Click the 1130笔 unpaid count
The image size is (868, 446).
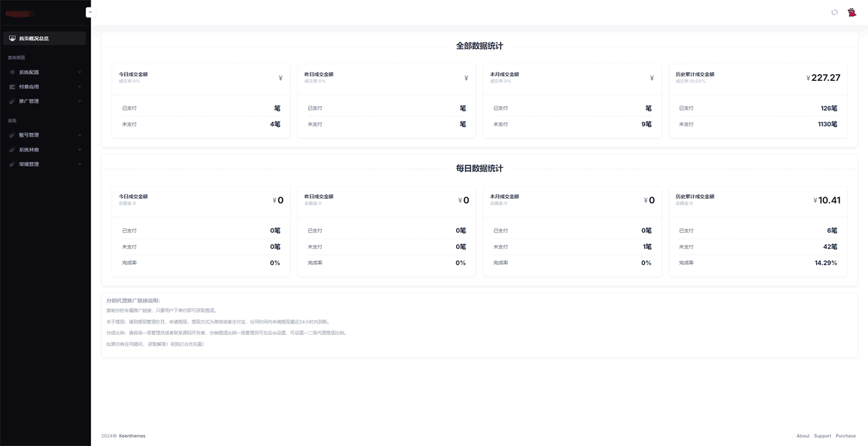click(x=827, y=124)
